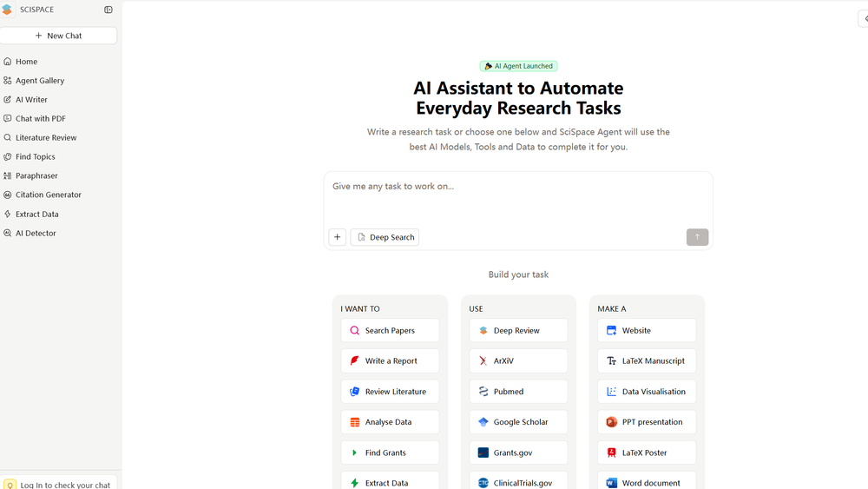Open AI Detector
The width and height of the screenshot is (868, 489).
tap(36, 233)
